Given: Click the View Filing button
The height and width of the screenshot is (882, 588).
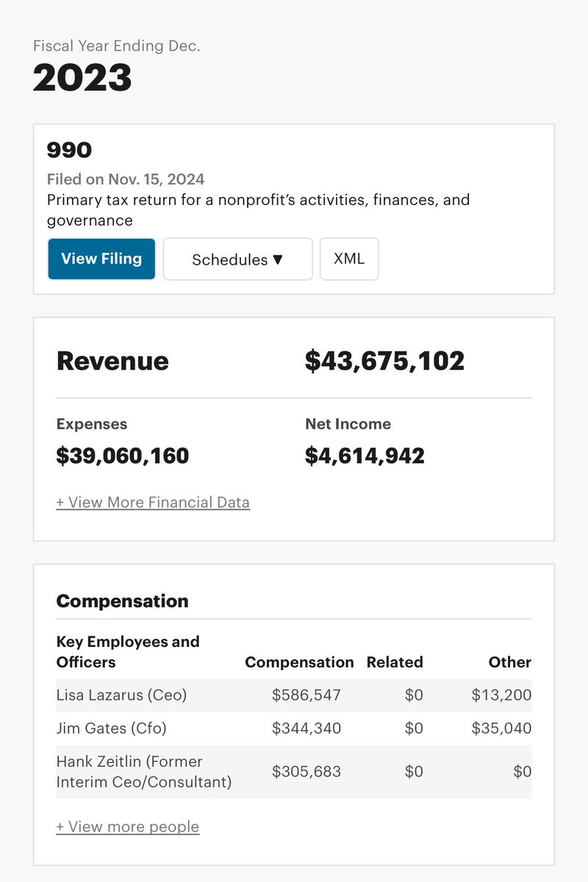Looking at the screenshot, I should [101, 259].
